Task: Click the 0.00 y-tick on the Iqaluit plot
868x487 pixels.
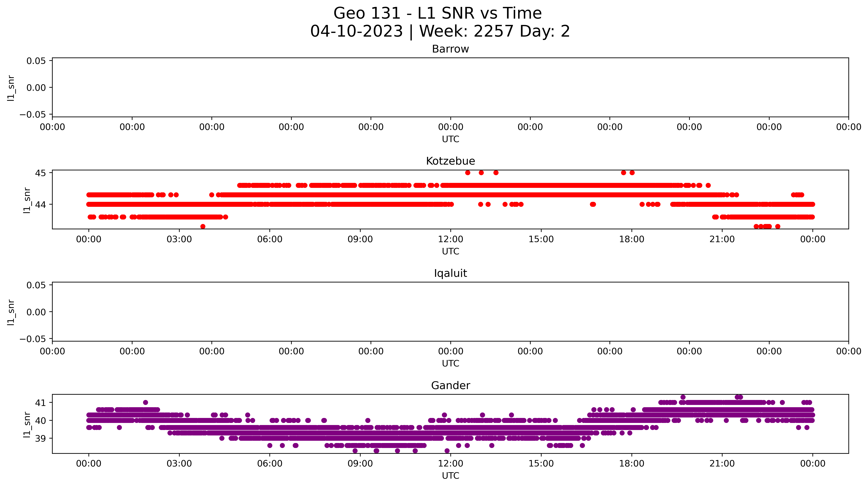Action: (36, 312)
